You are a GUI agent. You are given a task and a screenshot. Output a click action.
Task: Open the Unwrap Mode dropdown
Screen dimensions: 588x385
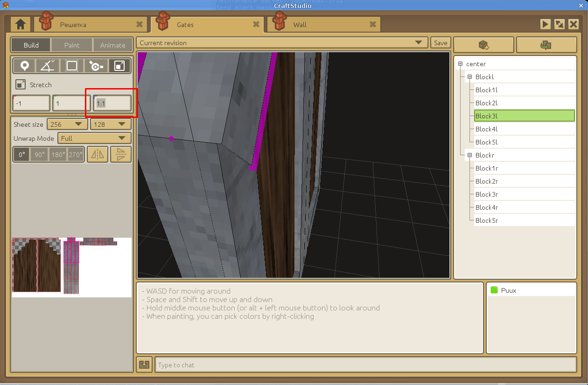(94, 138)
